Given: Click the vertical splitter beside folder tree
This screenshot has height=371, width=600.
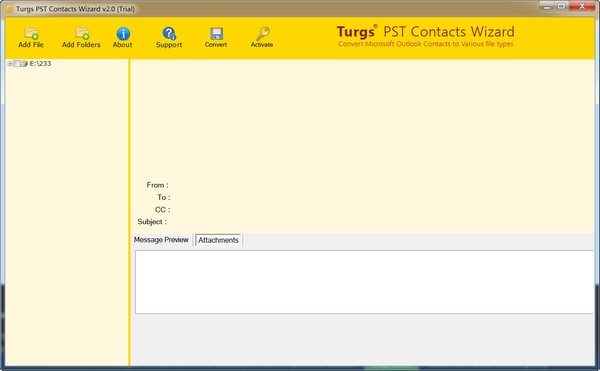Looking at the screenshot, I should pyautogui.click(x=129, y=212).
